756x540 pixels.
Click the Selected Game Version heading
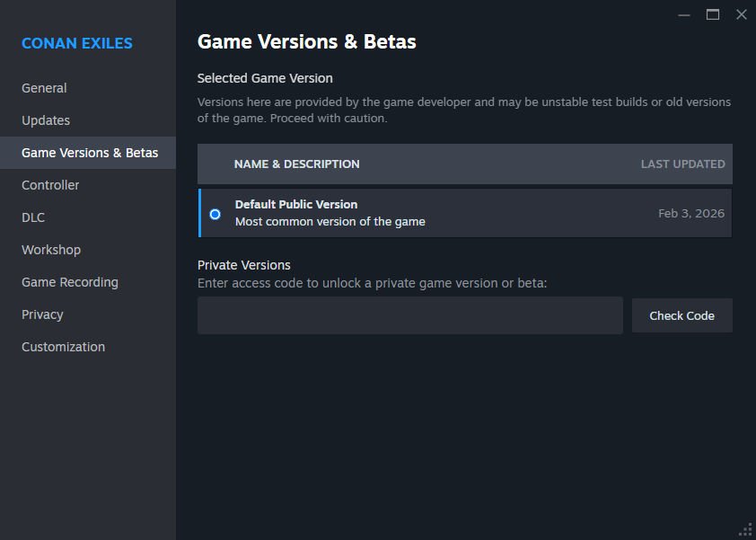click(264, 78)
